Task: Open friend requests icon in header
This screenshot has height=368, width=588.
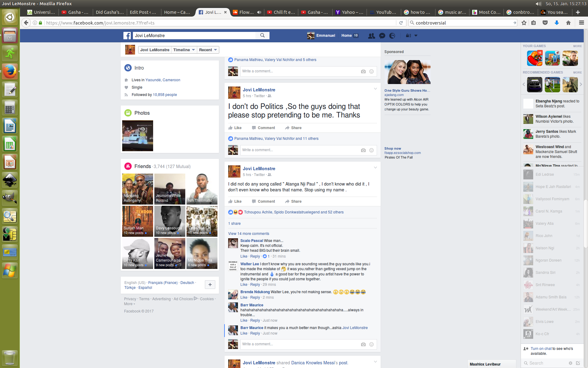Action: [x=371, y=36]
